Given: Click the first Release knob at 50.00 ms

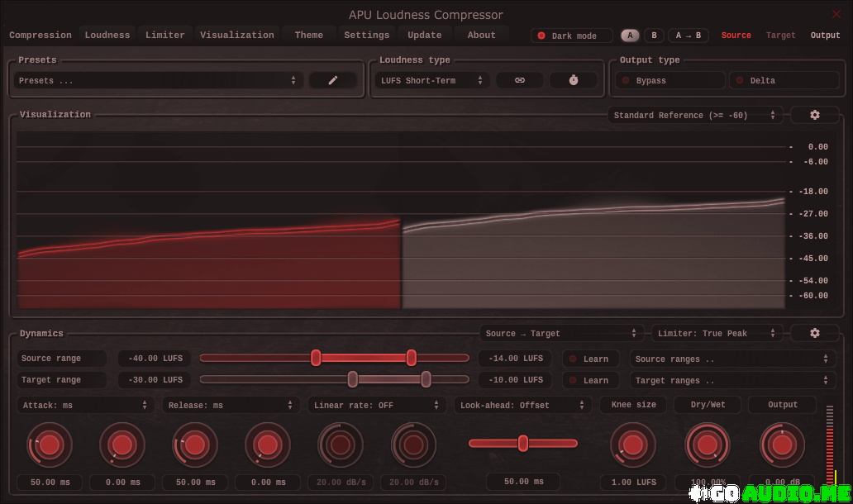Looking at the screenshot, I should tap(195, 445).
